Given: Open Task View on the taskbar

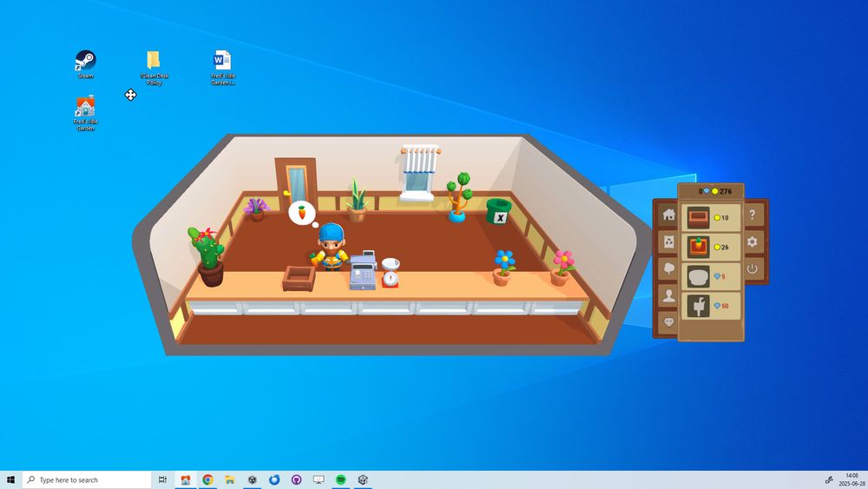Looking at the screenshot, I should (x=162, y=479).
